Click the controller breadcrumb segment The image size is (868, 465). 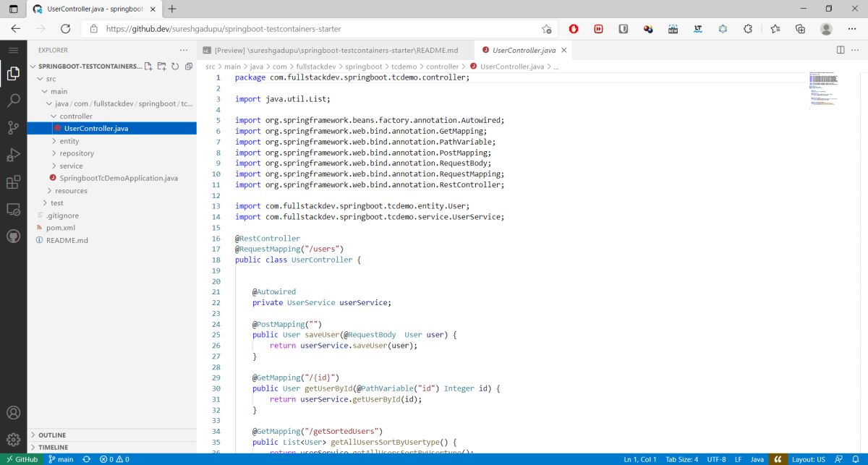442,67
